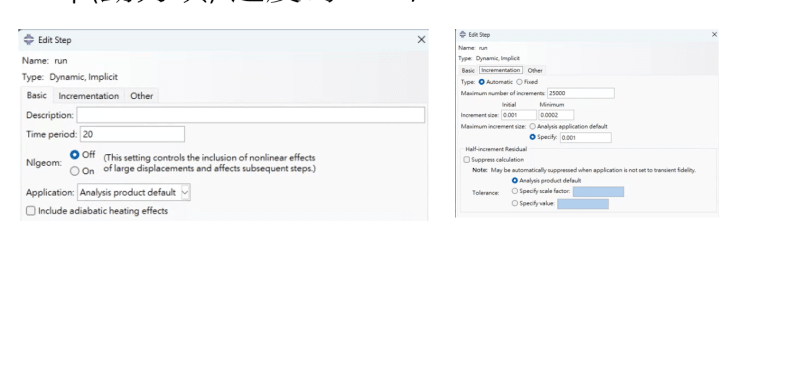Click the Abaqus icon in small Edit Step title
The image size is (800, 371).
(x=463, y=34)
